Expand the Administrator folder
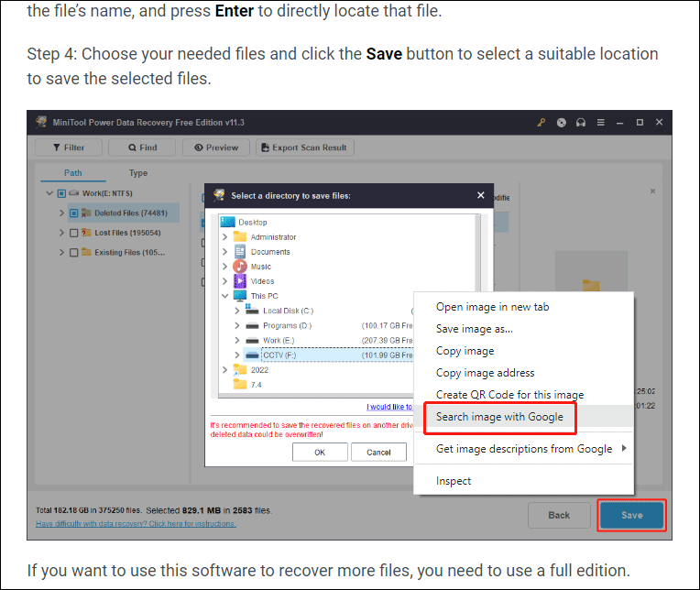 coord(225,237)
